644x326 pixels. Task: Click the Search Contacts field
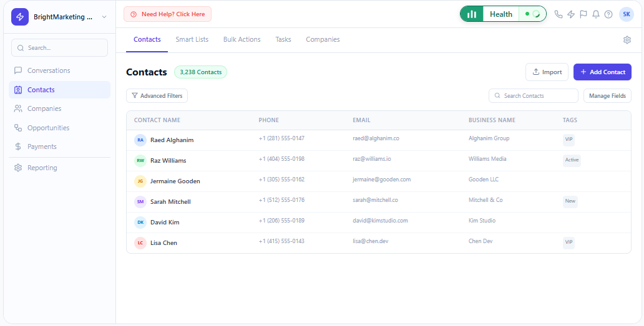click(533, 95)
